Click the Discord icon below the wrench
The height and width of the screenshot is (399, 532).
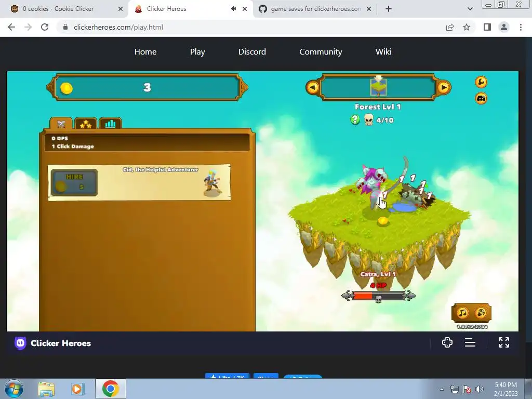click(481, 98)
